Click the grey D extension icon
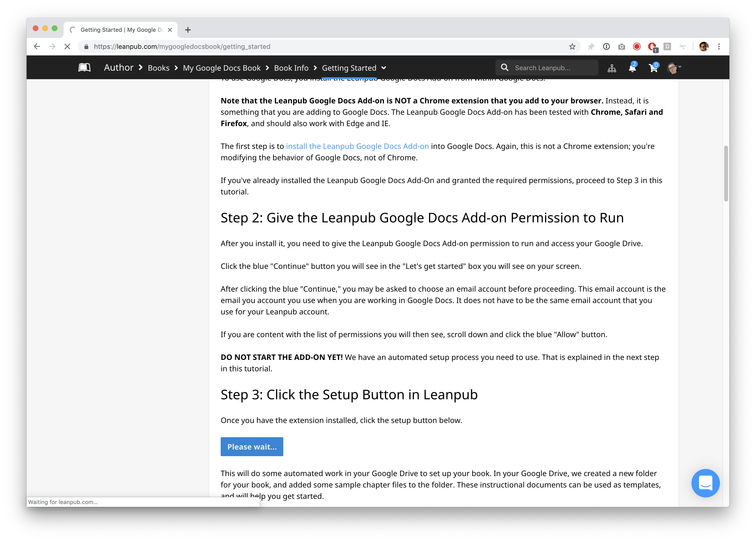Viewport: 756px width, 542px height. click(x=667, y=46)
